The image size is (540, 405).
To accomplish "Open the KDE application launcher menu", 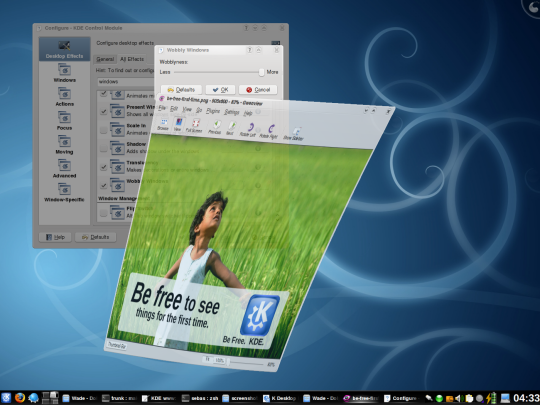I will pos(6,398).
